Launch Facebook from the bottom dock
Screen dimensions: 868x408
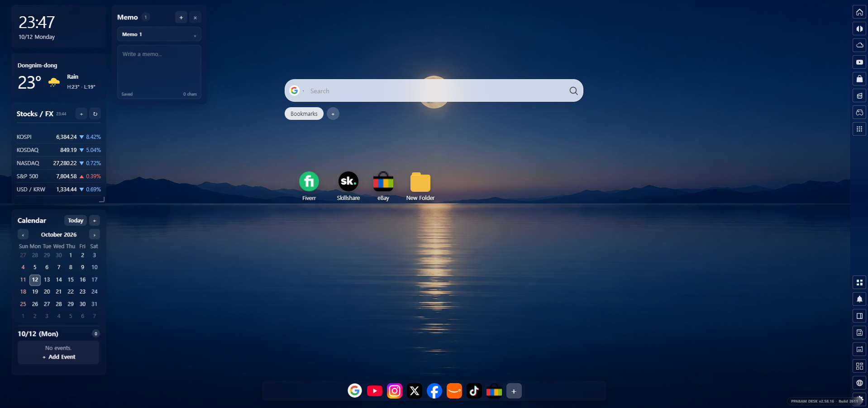(x=434, y=391)
